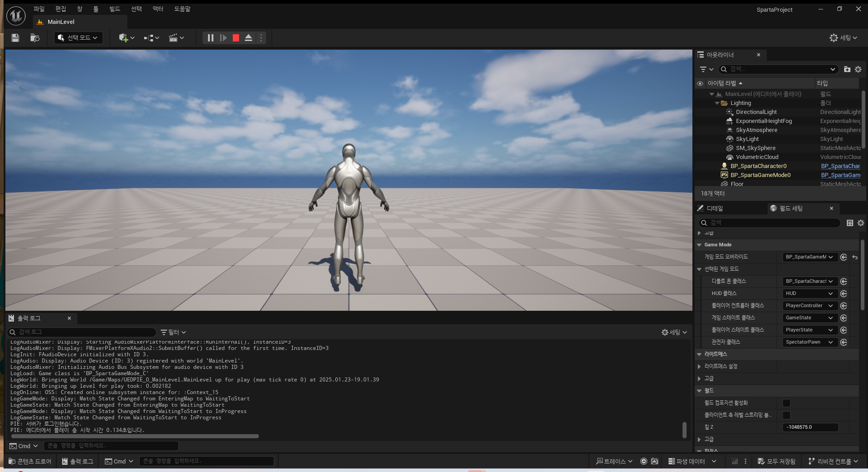Screen dimensions: 868x472
Task: Open the content browser folder-search icon
Action: pos(35,38)
